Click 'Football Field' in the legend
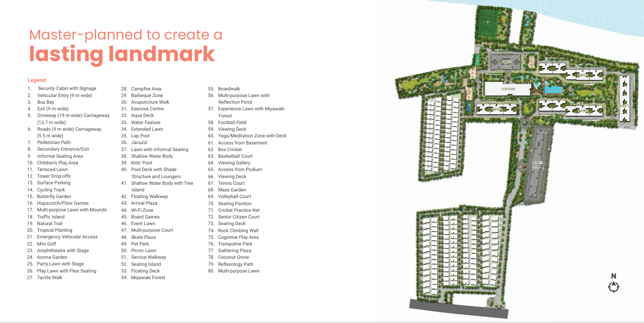644x323 pixels. click(x=232, y=122)
